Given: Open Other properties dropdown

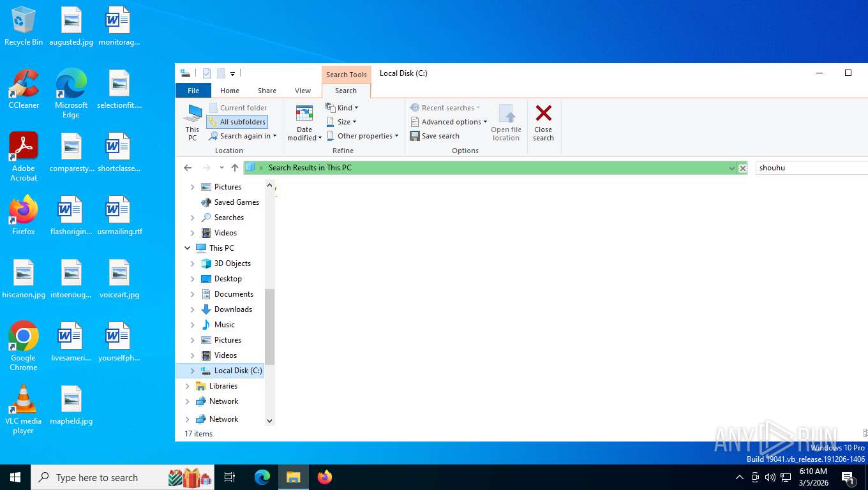Looking at the screenshot, I should tap(363, 136).
